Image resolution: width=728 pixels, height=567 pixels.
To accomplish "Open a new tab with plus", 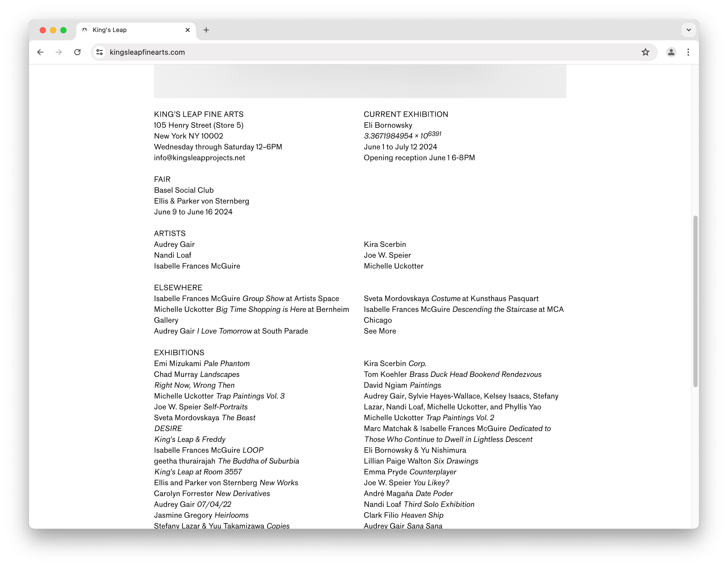I will pos(206,30).
